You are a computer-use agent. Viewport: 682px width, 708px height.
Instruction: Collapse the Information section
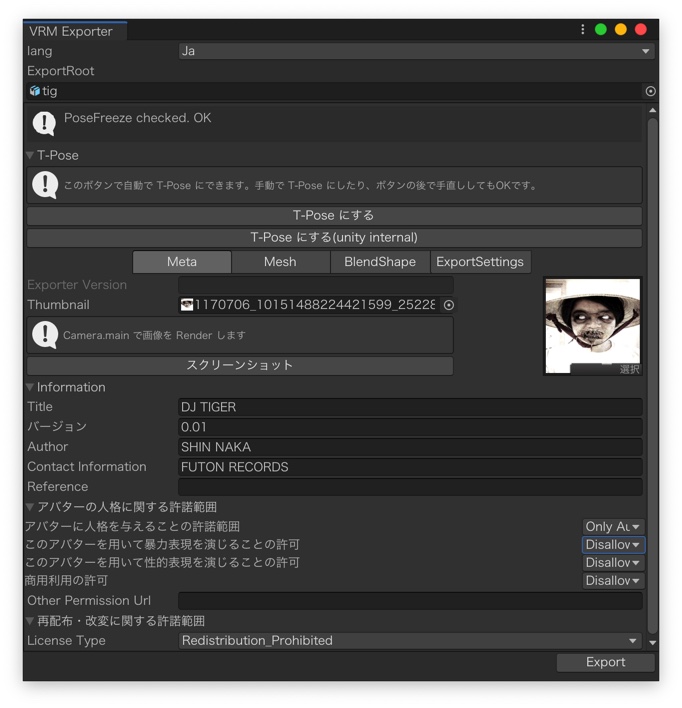(x=30, y=388)
